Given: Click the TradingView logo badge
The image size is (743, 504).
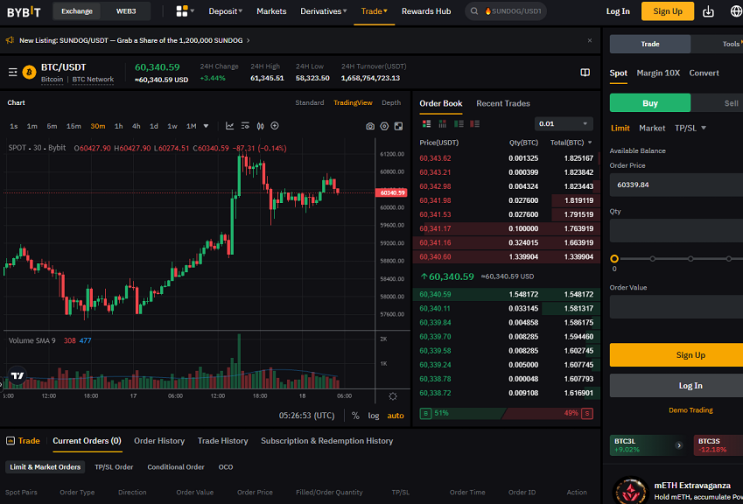Looking at the screenshot, I should 17,375.
